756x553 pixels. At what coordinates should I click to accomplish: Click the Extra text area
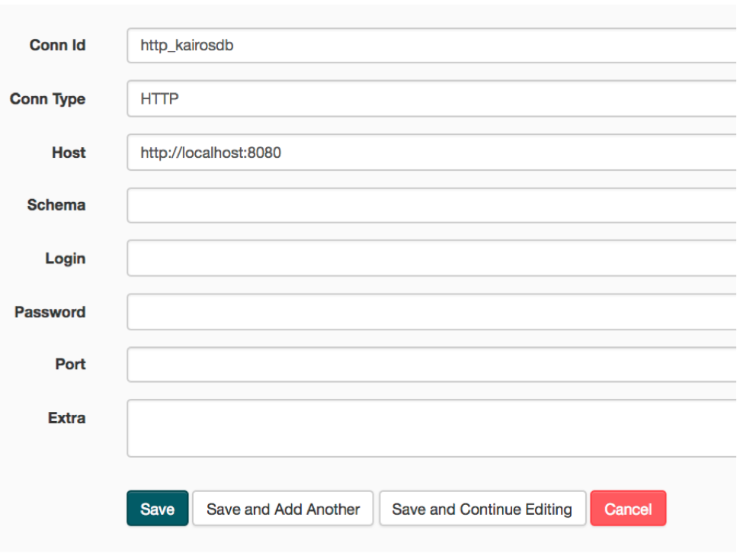coord(431,428)
